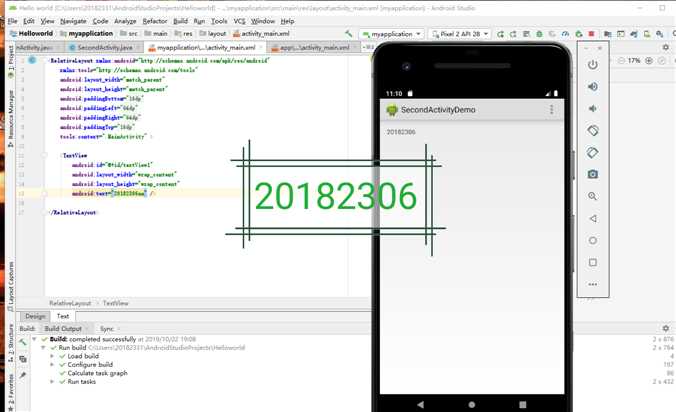Click the emulator sidebar overview square
The image size is (676, 412).
click(x=593, y=262)
